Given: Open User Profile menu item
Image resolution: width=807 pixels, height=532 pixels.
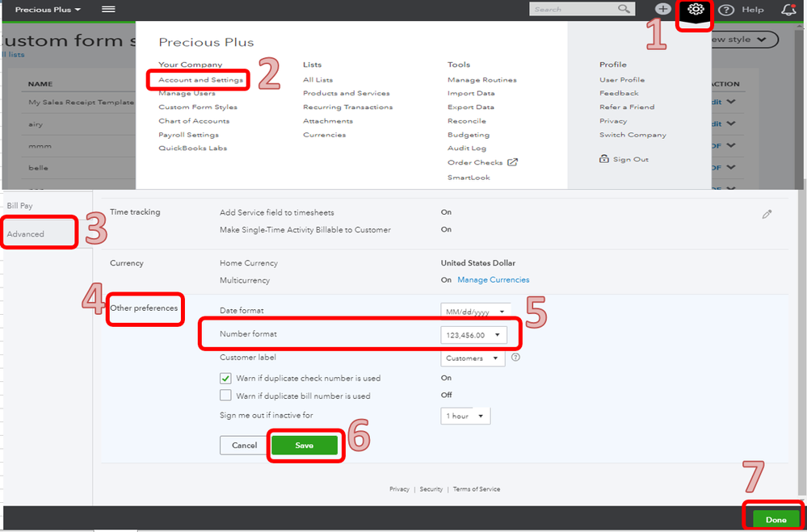Looking at the screenshot, I should point(622,80).
